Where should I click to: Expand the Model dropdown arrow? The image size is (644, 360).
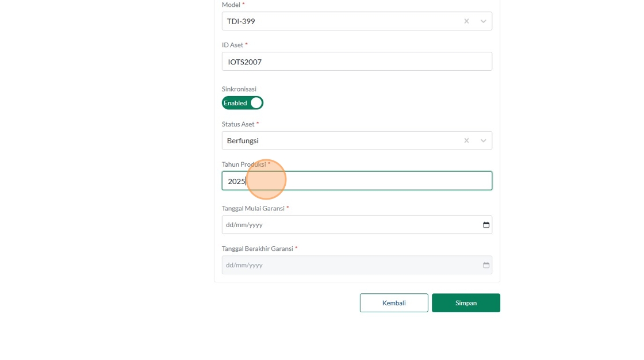point(483,21)
